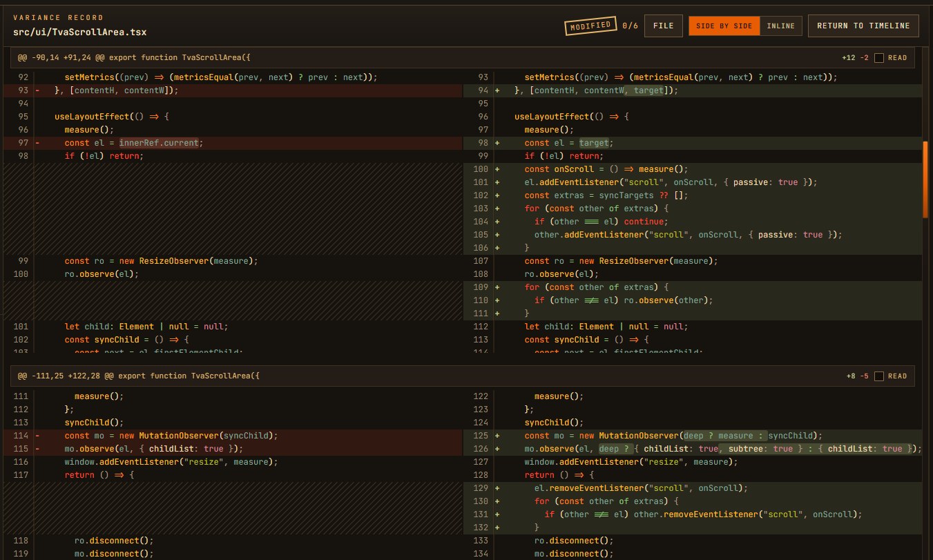Image resolution: width=933 pixels, height=560 pixels.
Task: Click new line number 105
Action: [481, 235]
